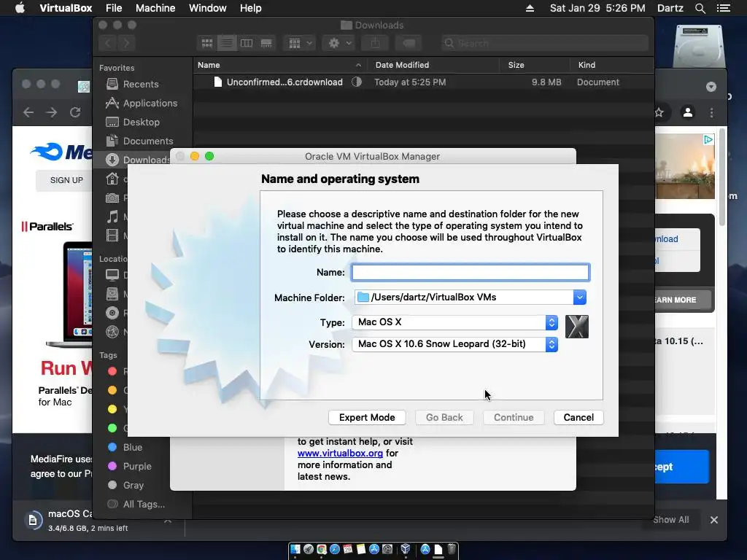Open the Apple menu
The image size is (747, 560).
point(20,8)
